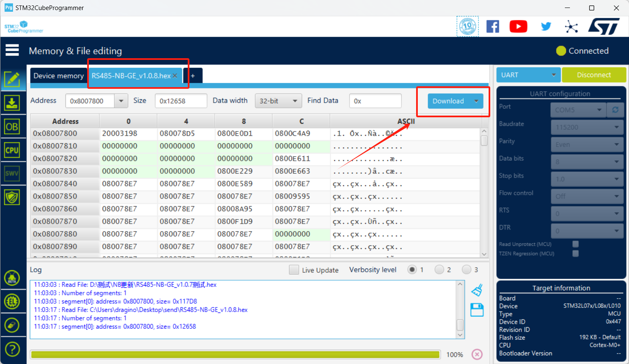
Task: Switch to the Device memory tab
Action: click(59, 76)
